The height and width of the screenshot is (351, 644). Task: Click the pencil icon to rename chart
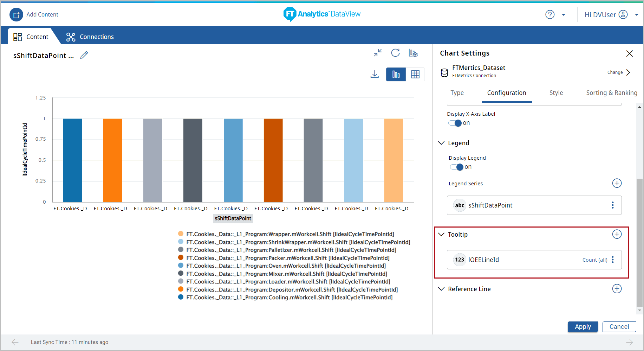tap(84, 55)
